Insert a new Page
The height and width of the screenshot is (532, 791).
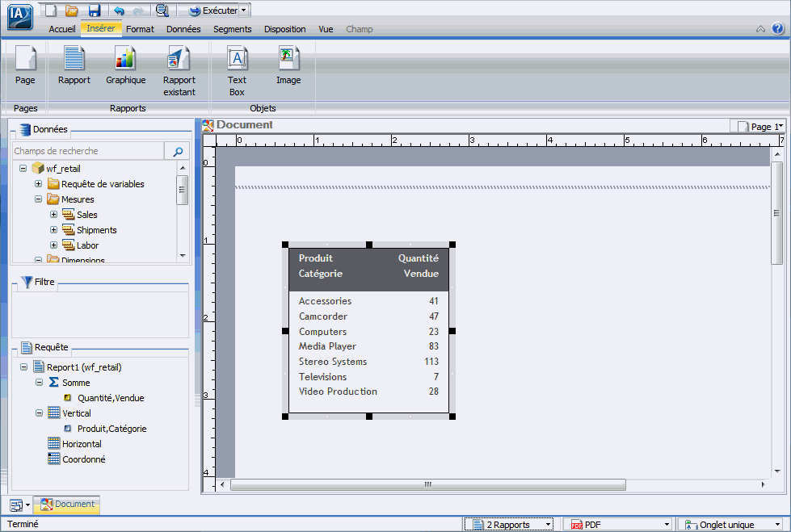pos(25,65)
